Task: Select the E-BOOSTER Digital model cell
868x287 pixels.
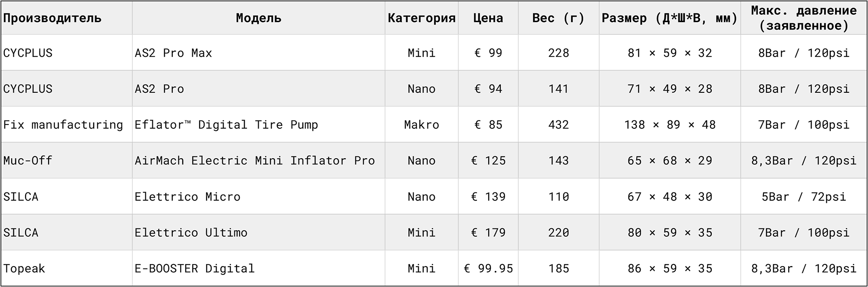Action: (x=194, y=269)
